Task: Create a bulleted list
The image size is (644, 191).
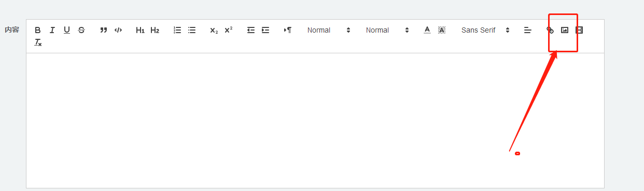Action: [x=192, y=30]
